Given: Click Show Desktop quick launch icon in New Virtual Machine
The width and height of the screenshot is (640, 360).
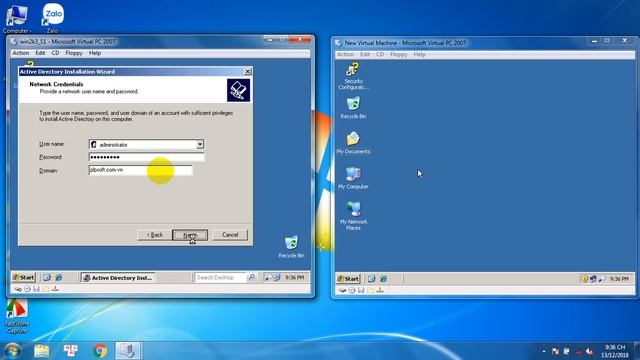Looking at the screenshot, I should coord(371,279).
